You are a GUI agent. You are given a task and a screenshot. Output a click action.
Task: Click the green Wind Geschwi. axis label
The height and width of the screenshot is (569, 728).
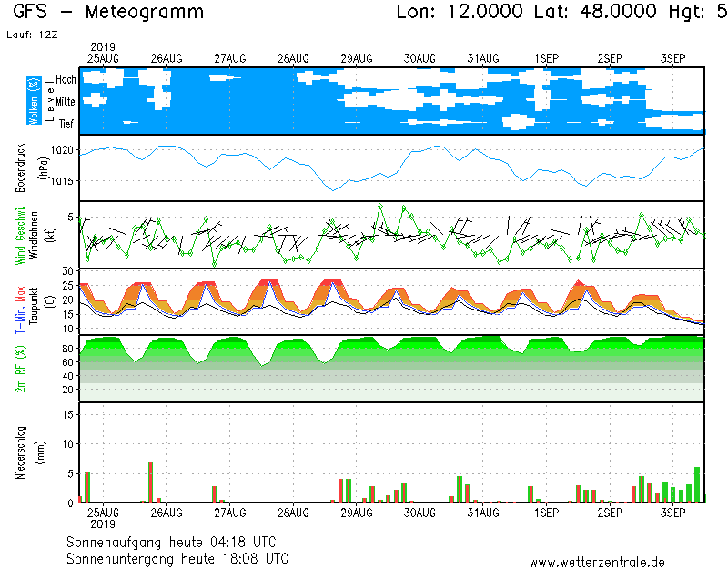click(x=20, y=235)
